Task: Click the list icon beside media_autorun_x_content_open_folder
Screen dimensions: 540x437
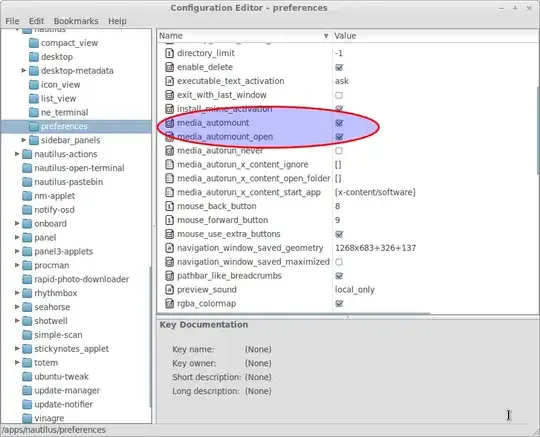Action: [169, 178]
